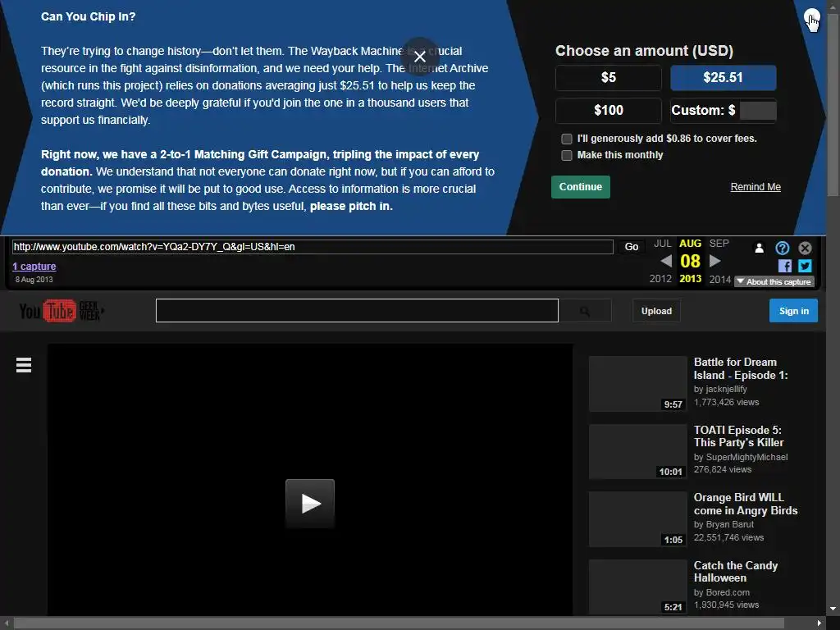Viewport: 840px width, 630px height.
Task: Click the blue Sign in button
Action: [x=793, y=311]
